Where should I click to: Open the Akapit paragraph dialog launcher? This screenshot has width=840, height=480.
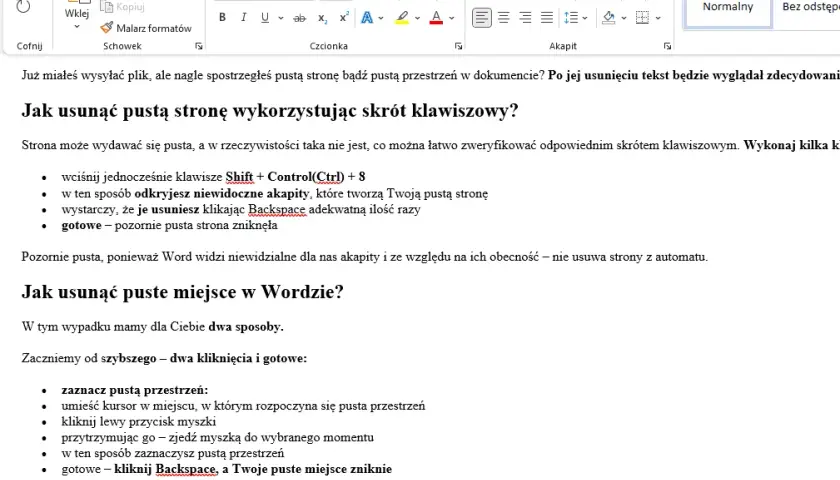668,47
